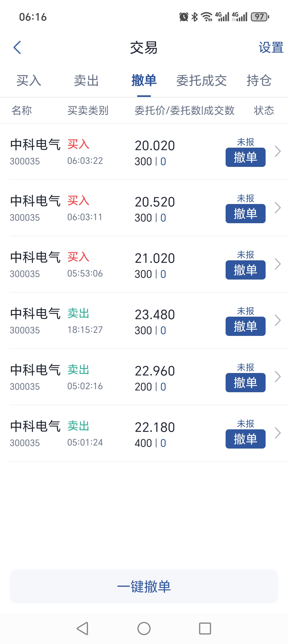Tap the Wi-Fi status icon
The image size is (288, 644).
(207, 17)
